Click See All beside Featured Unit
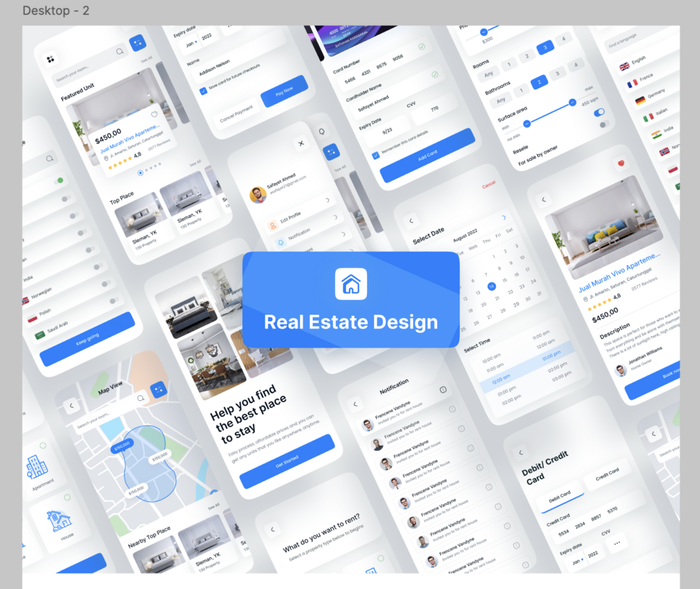 [146, 59]
